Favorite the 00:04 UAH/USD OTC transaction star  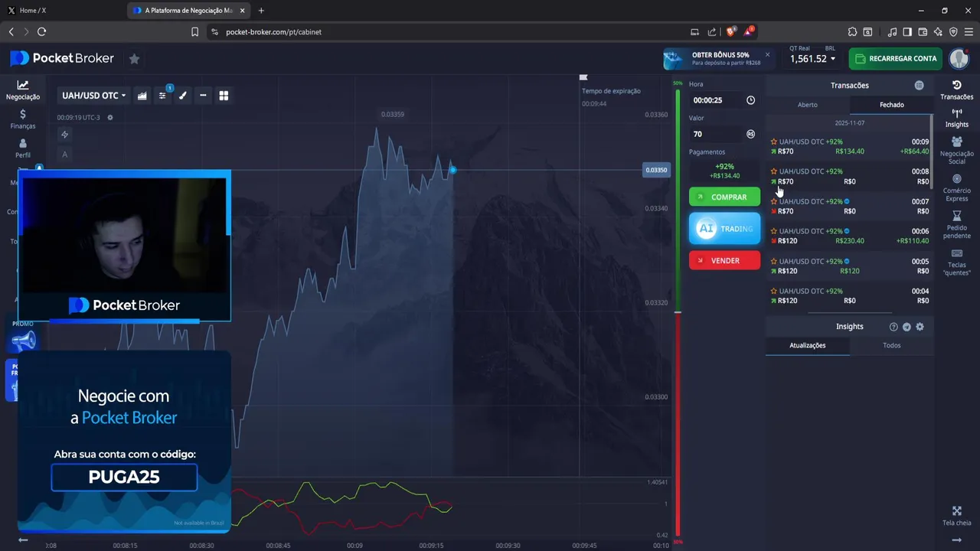[774, 291]
